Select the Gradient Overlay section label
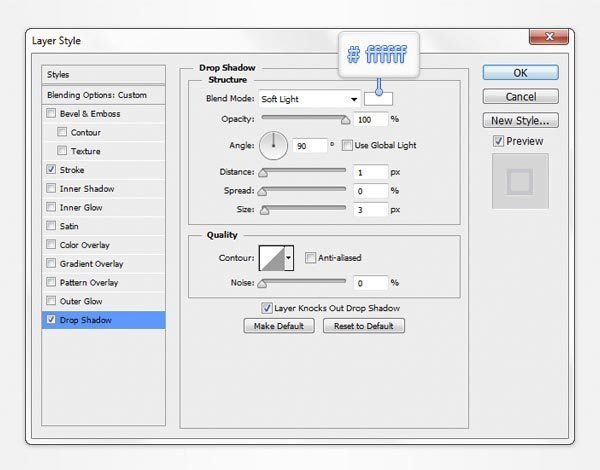Image resolution: width=600 pixels, height=470 pixels. click(x=91, y=264)
